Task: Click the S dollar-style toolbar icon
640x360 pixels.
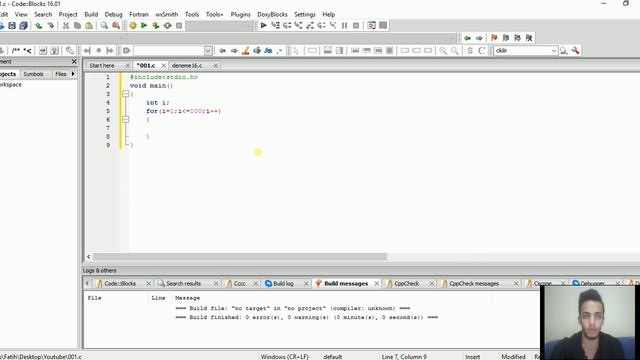Action: [x=470, y=51]
